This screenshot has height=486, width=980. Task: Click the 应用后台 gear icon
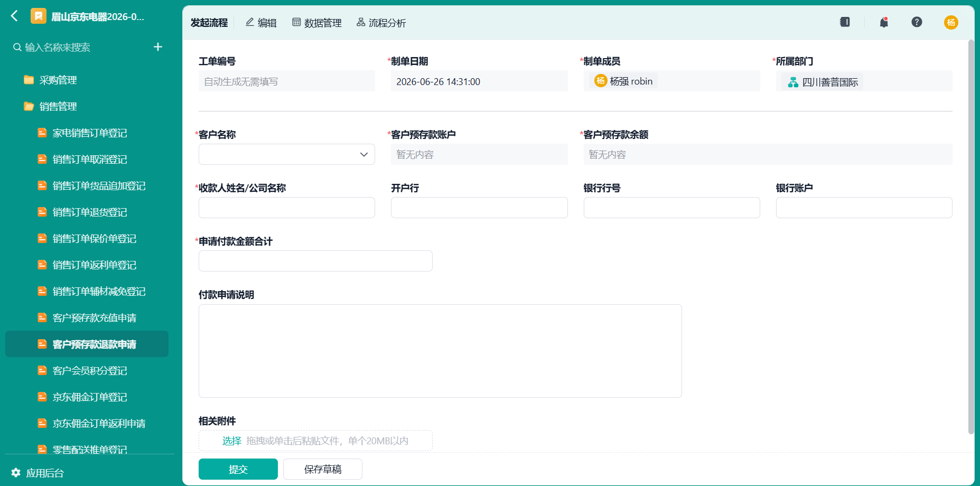(x=16, y=473)
